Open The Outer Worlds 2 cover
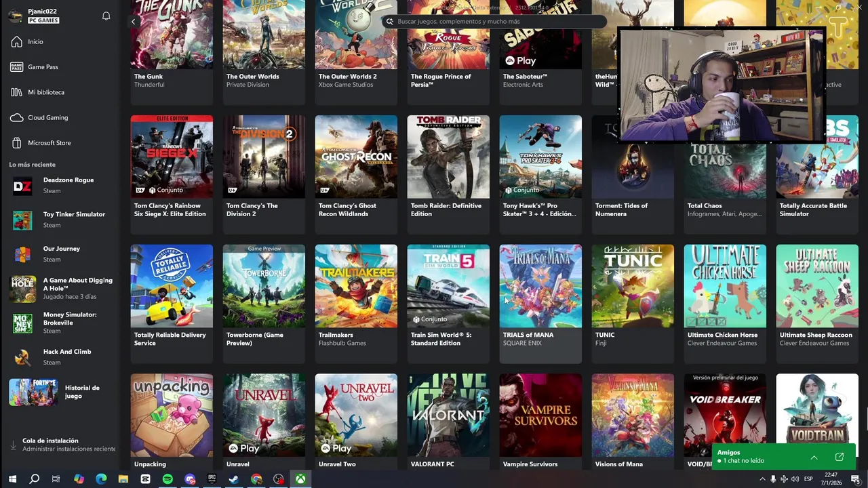868x488 pixels. point(356,34)
